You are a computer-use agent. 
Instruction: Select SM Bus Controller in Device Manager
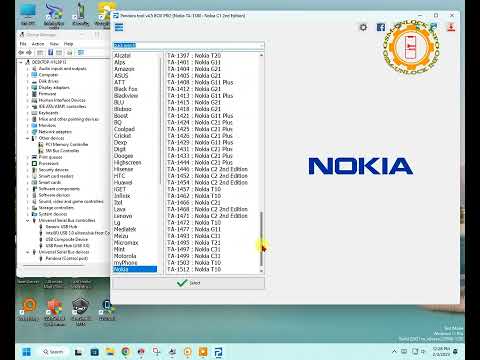click(x=62, y=151)
